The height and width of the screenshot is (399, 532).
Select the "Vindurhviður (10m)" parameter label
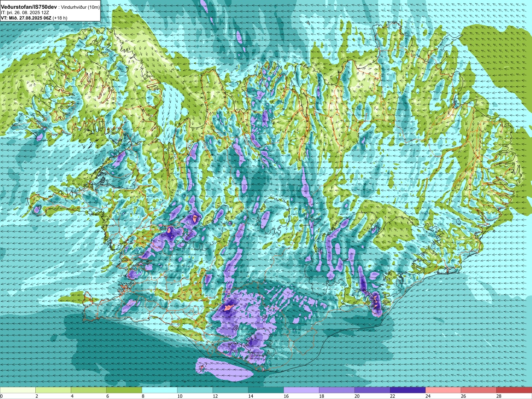80,7
